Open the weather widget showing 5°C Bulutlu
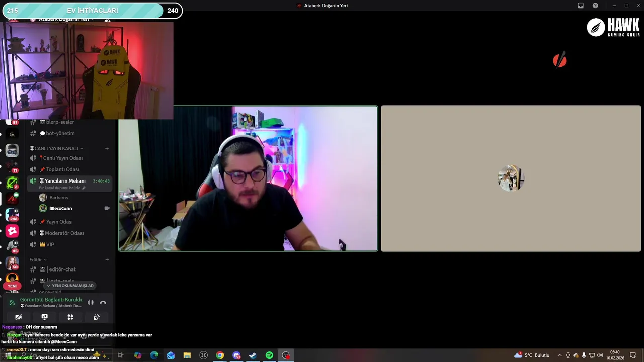The image size is (644, 362). pos(532,355)
